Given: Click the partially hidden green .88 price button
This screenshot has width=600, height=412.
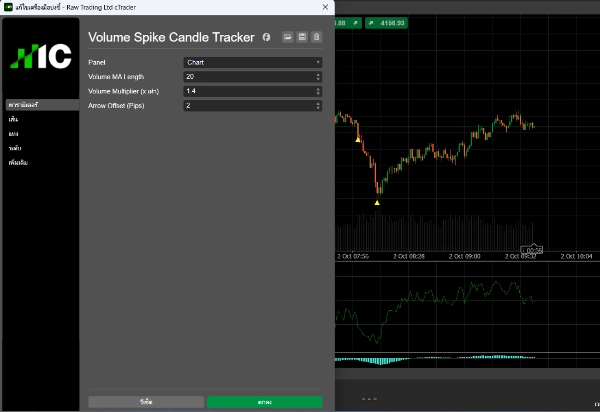Looking at the screenshot, I should [348, 23].
